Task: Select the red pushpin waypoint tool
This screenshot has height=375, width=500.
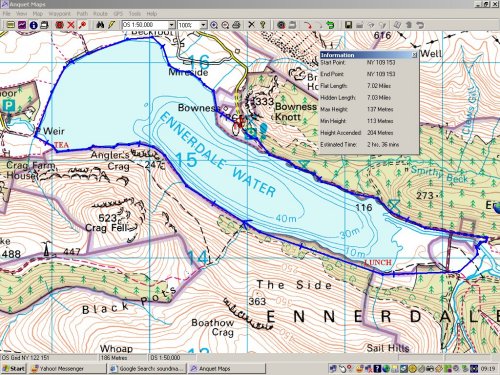Action: [82, 25]
